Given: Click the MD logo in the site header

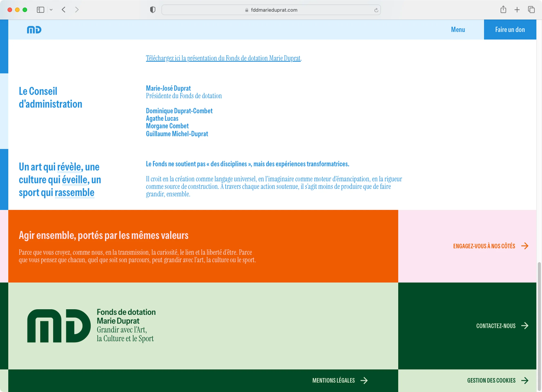Looking at the screenshot, I should [34, 30].
